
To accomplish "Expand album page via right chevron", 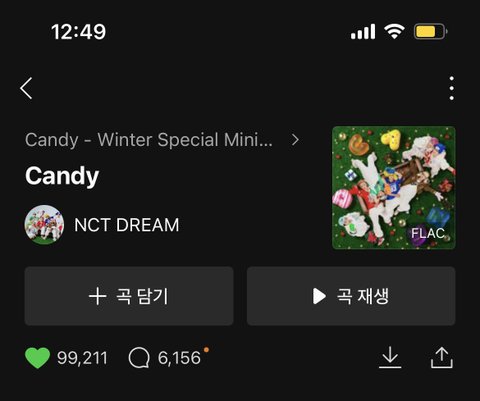I will click(x=295, y=140).
